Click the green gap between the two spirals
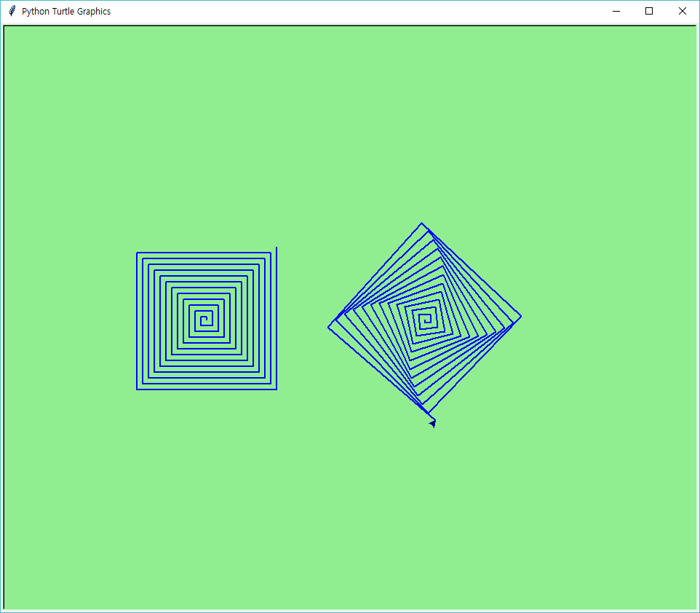The width and height of the screenshot is (700, 613). (x=303, y=320)
